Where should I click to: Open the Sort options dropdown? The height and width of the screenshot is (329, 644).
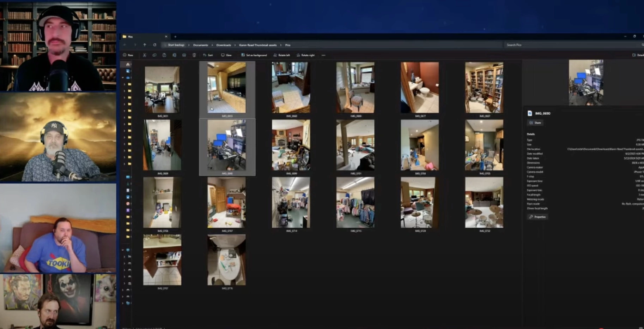click(x=208, y=55)
